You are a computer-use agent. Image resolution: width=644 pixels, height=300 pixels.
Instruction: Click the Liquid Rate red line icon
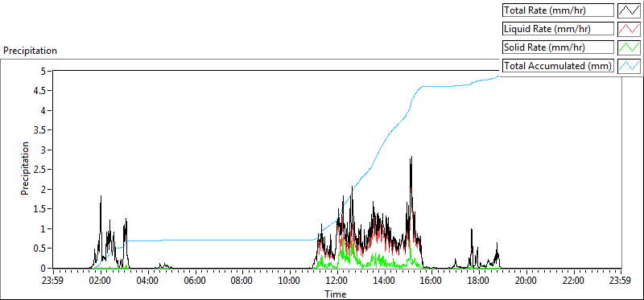(629, 29)
